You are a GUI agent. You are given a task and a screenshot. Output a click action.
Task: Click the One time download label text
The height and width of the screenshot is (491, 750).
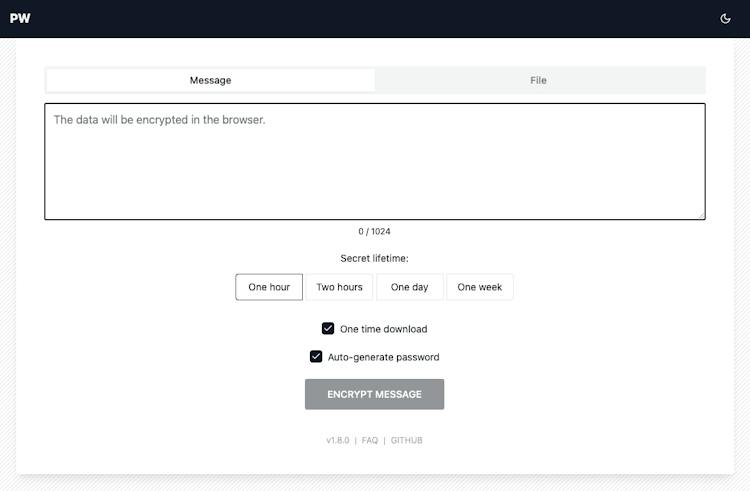(x=384, y=329)
